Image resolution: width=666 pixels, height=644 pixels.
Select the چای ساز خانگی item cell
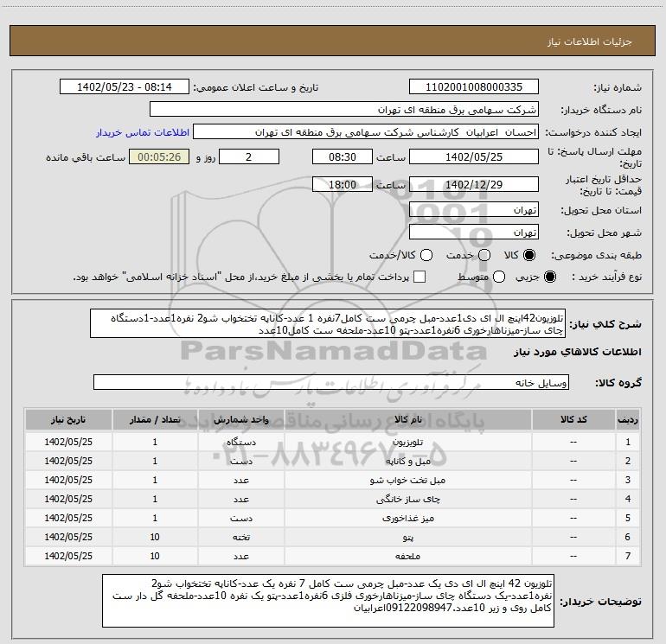pos(407,500)
